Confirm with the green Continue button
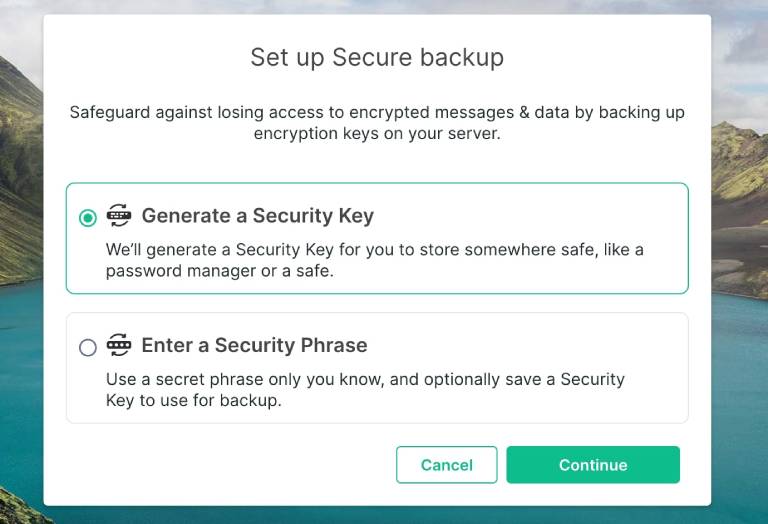 pyautogui.click(x=593, y=465)
